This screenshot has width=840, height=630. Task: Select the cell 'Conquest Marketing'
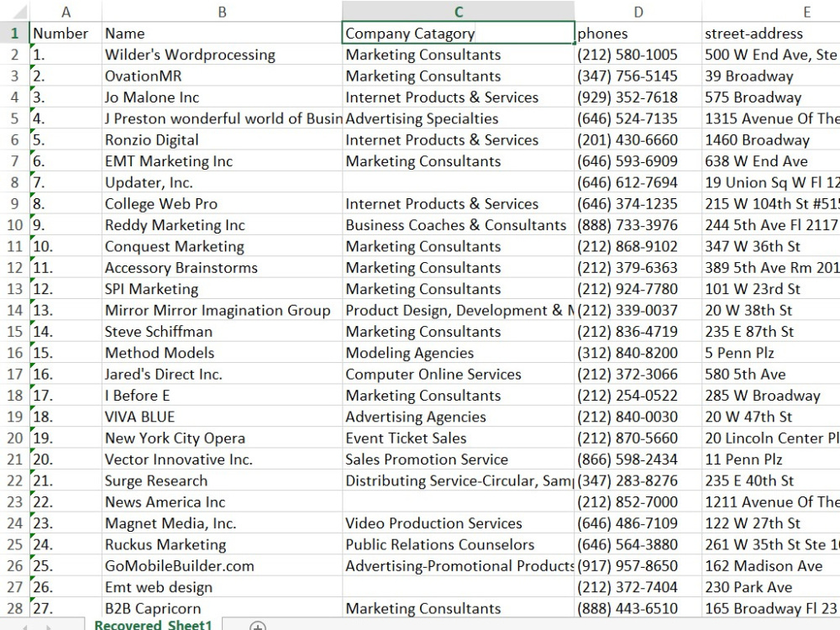pyautogui.click(x=222, y=246)
